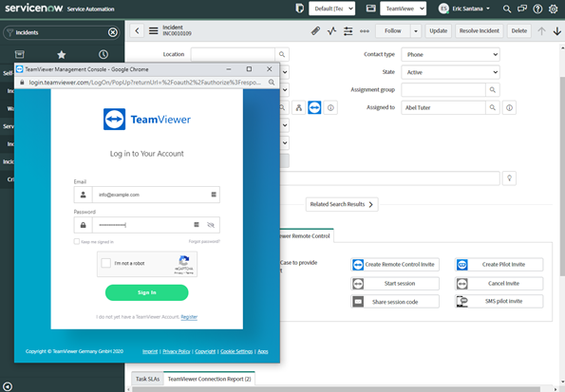Open the help question mark icon

tap(537, 9)
